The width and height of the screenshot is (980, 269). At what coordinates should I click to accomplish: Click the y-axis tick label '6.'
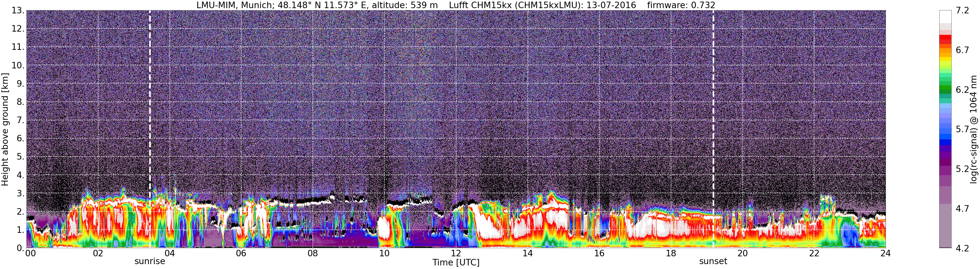tap(21, 138)
